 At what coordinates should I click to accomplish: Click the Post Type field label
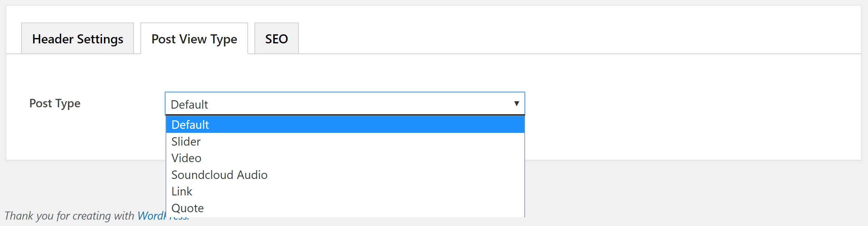[x=55, y=103]
